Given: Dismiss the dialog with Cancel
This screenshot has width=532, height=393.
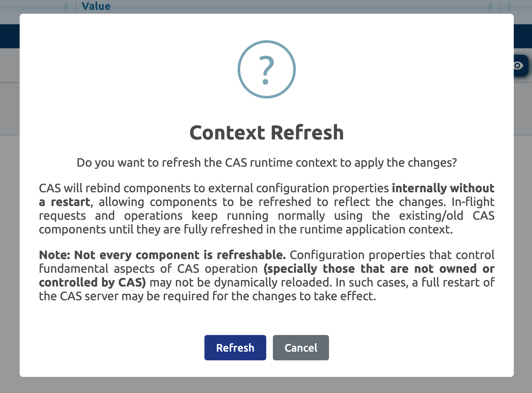Looking at the screenshot, I should pyautogui.click(x=301, y=348).
